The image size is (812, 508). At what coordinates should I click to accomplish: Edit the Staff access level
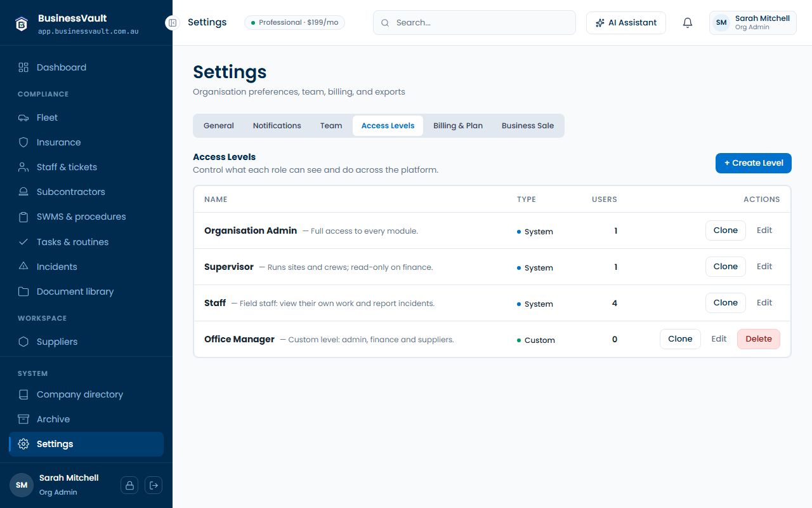pos(764,303)
